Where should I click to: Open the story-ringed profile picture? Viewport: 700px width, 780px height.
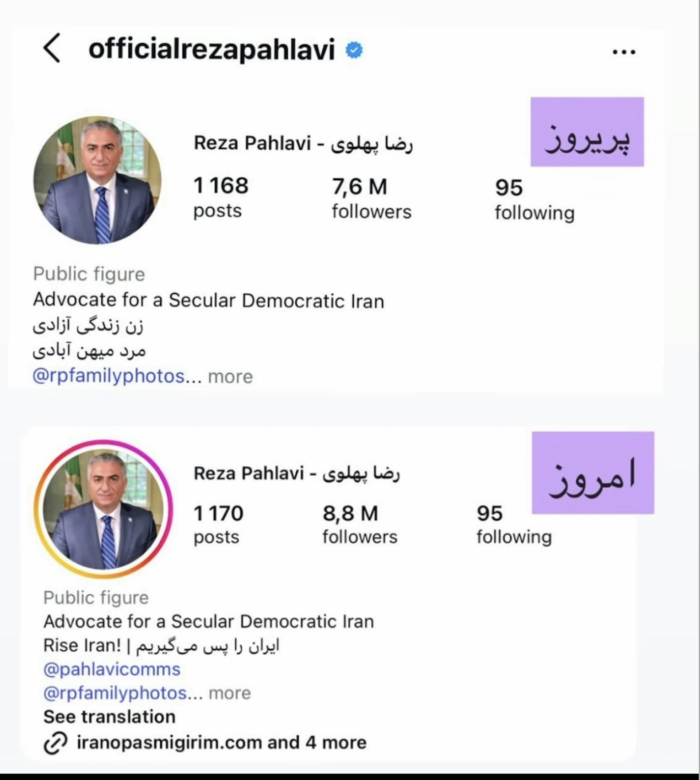[x=103, y=509]
